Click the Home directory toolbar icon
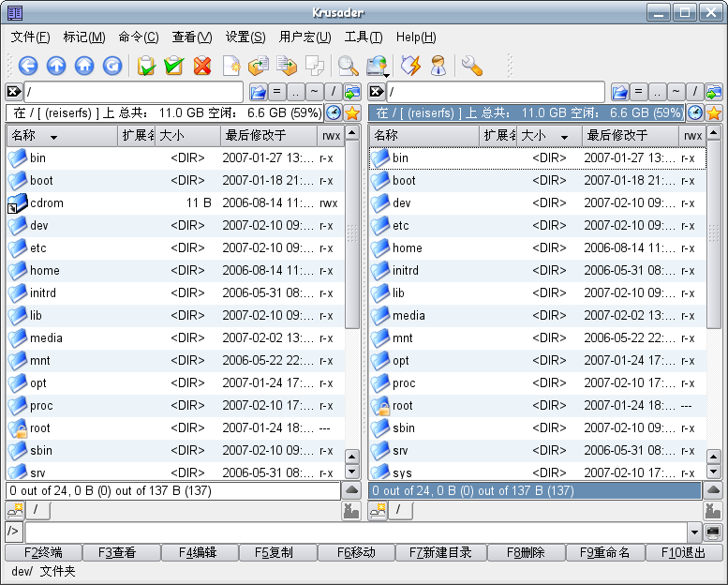728x585 pixels. 84,66
